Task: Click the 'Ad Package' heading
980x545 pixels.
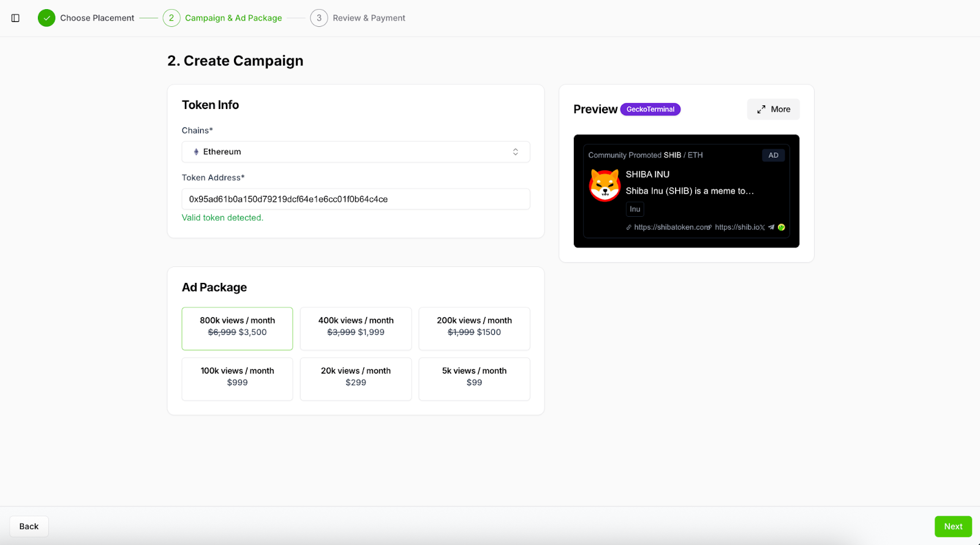Action: tap(214, 287)
